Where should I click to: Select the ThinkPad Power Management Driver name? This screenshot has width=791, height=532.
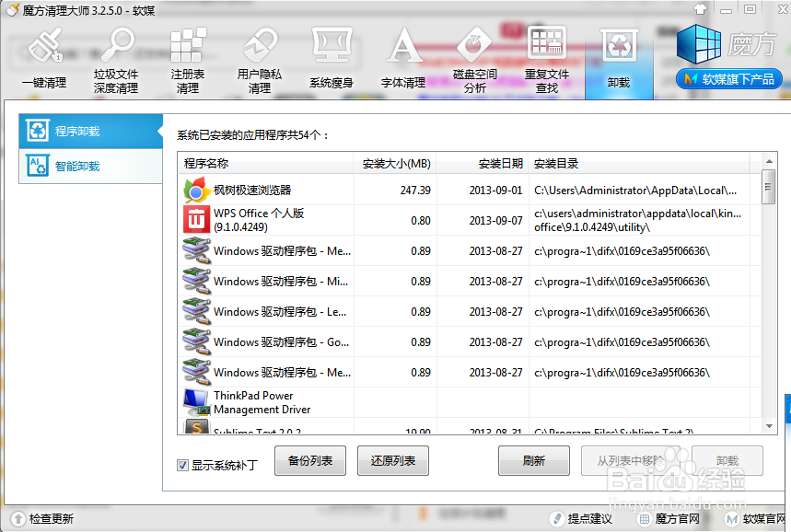tap(262, 402)
